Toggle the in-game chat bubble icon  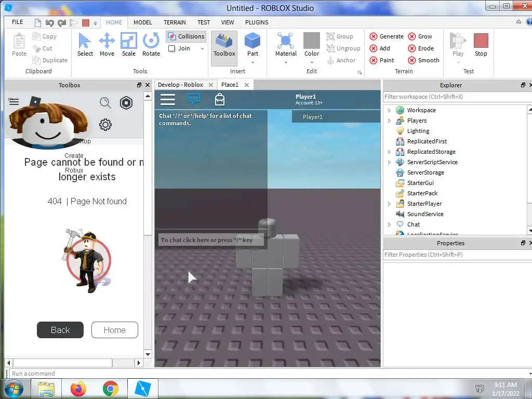click(194, 99)
